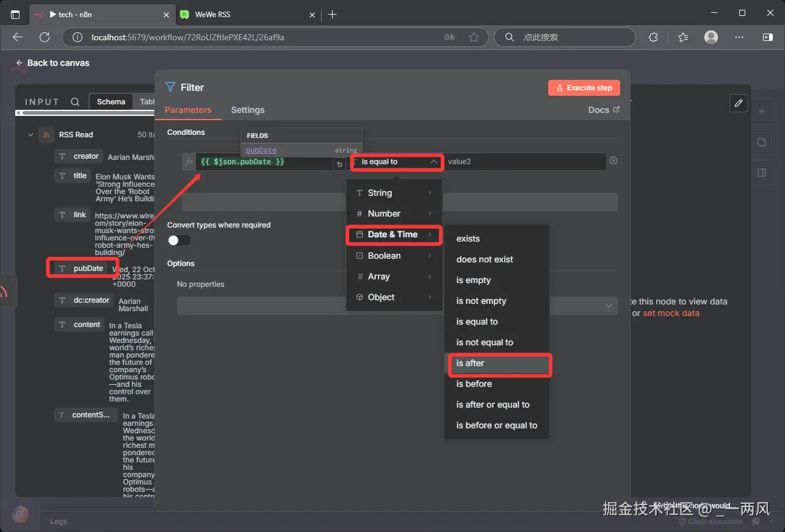
Task: Toggle Convert types where required switch
Action: pos(179,240)
